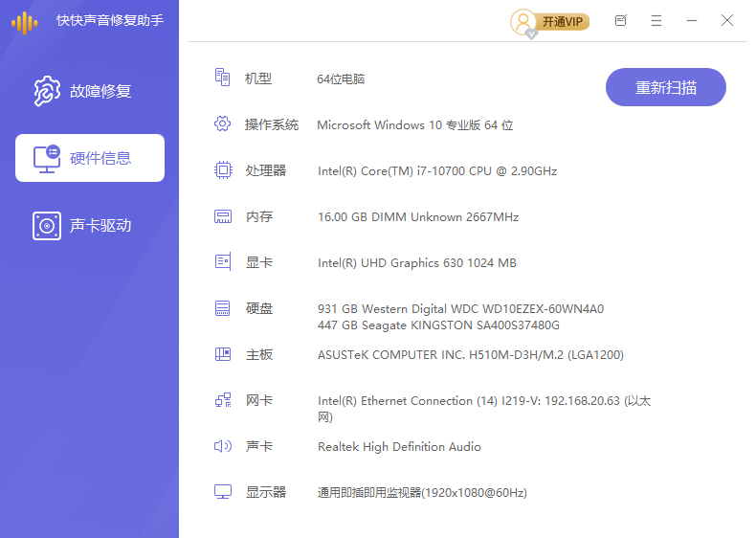Select the 显示器 monitor icon
The width and height of the screenshot is (756, 538).
point(223,492)
